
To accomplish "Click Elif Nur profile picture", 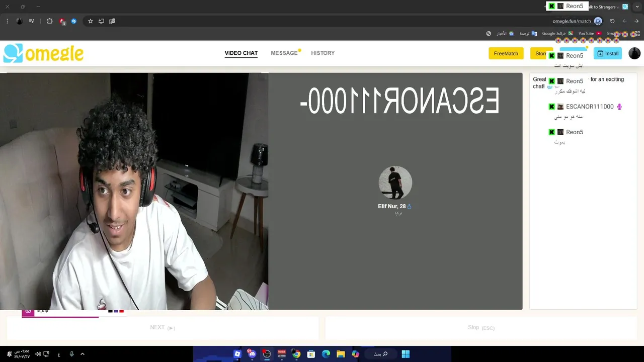I will tap(395, 183).
